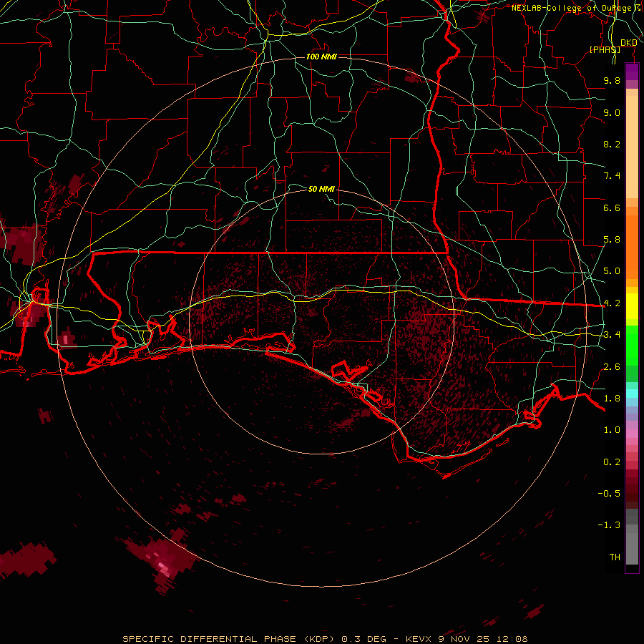Click the 100 NMI range ring label
Viewport: 644px width, 644px height.
321,57
